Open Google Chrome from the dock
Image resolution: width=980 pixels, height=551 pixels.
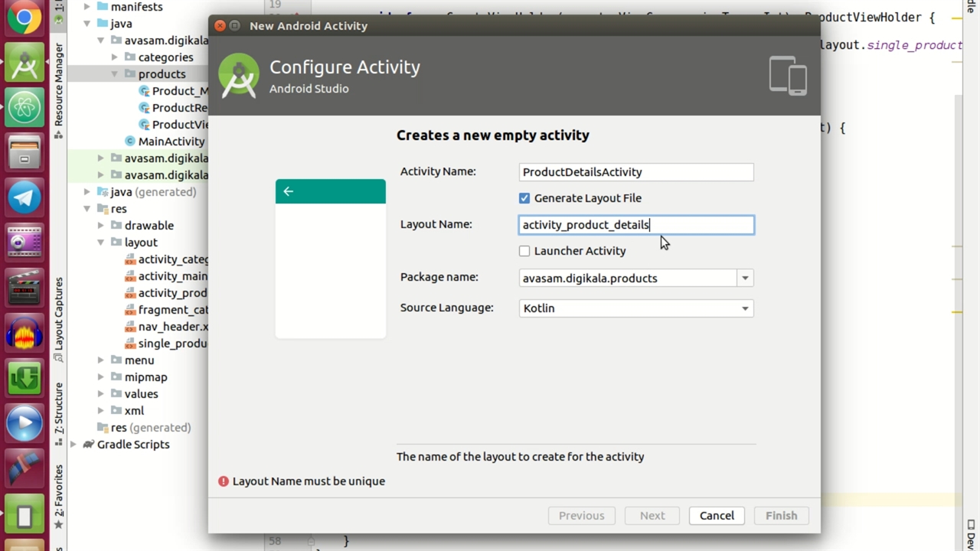pos(24,18)
